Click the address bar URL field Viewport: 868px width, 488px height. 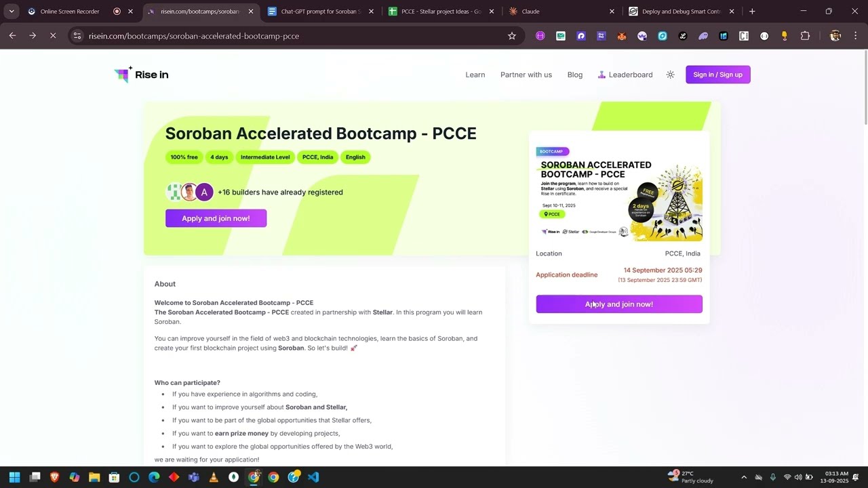point(298,36)
